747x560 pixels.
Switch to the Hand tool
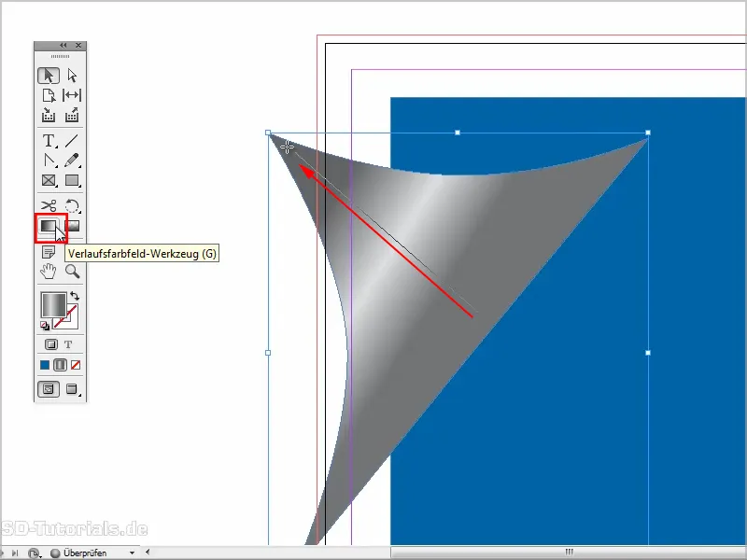tap(49, 272)
